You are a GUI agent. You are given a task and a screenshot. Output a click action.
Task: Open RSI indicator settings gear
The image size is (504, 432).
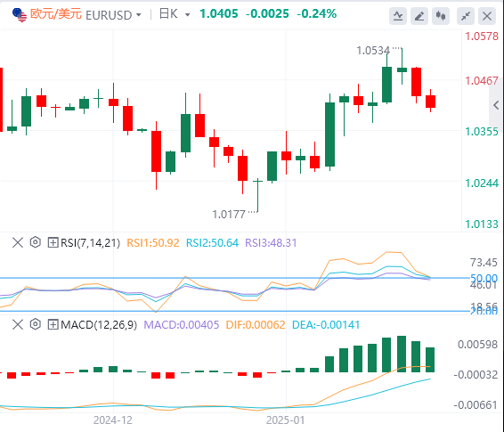pyautogui.click(x=36, y=242)
